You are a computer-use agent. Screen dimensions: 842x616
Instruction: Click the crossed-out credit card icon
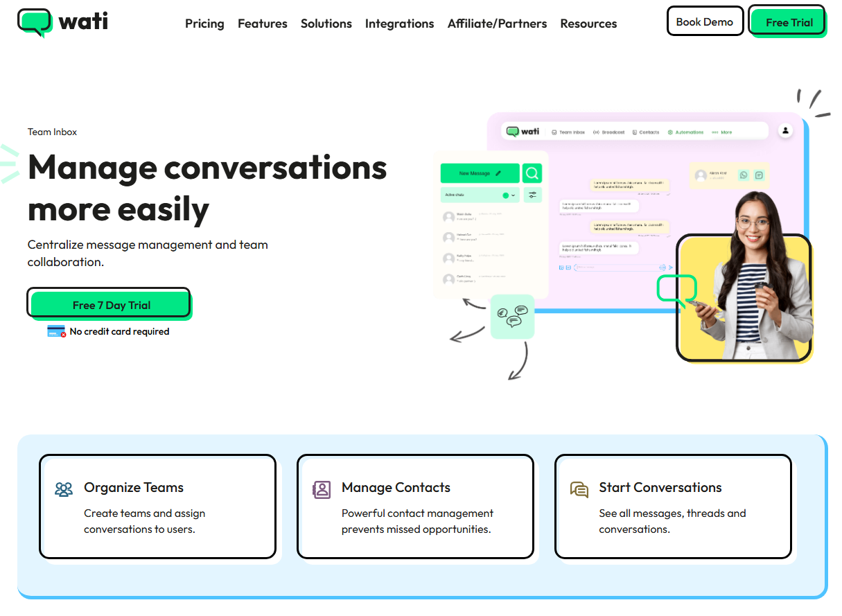57,331
